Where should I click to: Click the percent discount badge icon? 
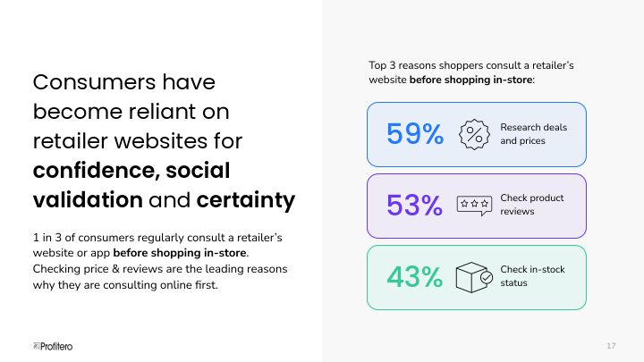tap(474, 134)
